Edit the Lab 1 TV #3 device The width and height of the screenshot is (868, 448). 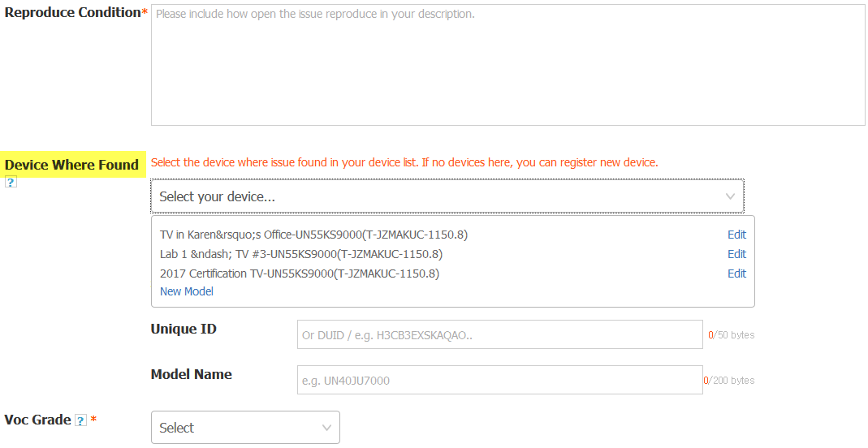(x=736, y=254)
